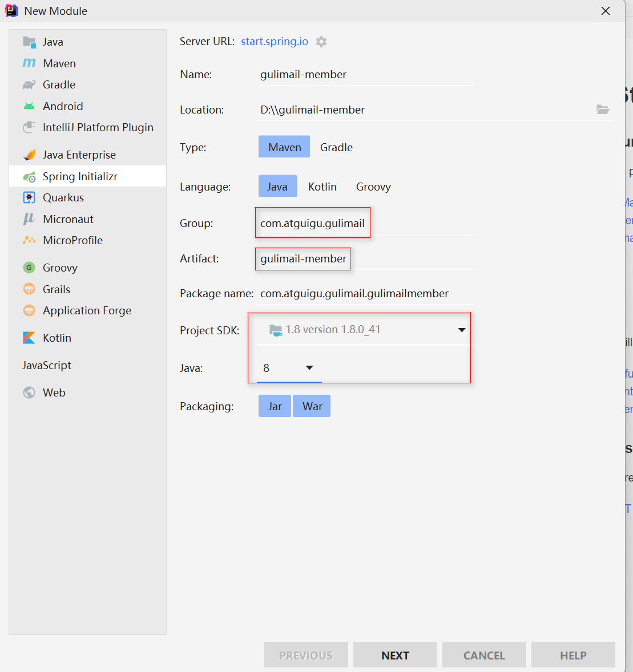Click the Group input field
The height and width of the screenshot is (672, 633).
(x=365, y=223)
